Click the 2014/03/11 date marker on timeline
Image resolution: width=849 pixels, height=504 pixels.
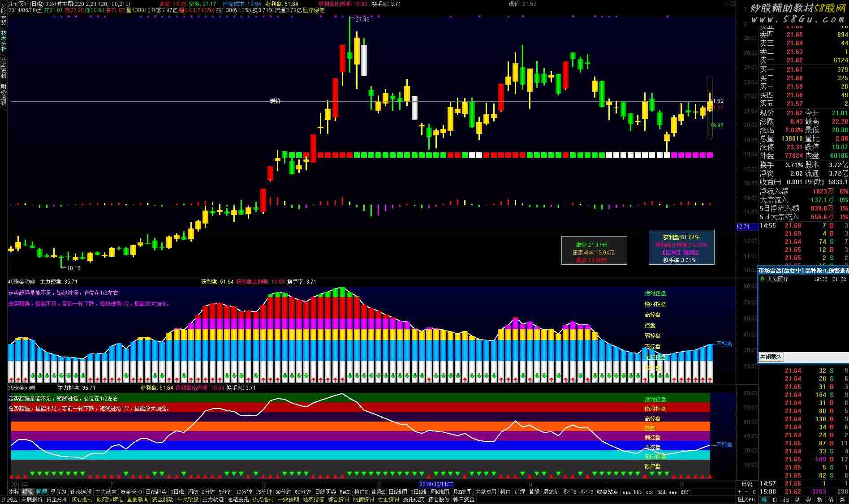[436, 484]
